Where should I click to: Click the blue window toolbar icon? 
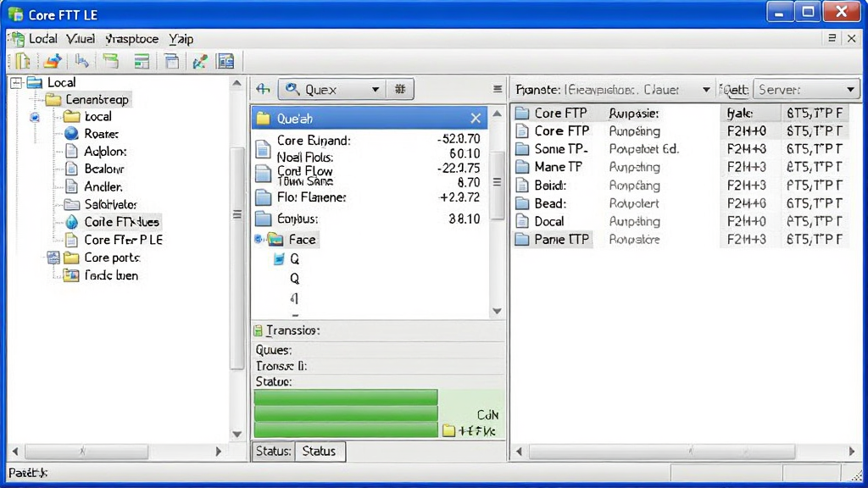point(171,61)
